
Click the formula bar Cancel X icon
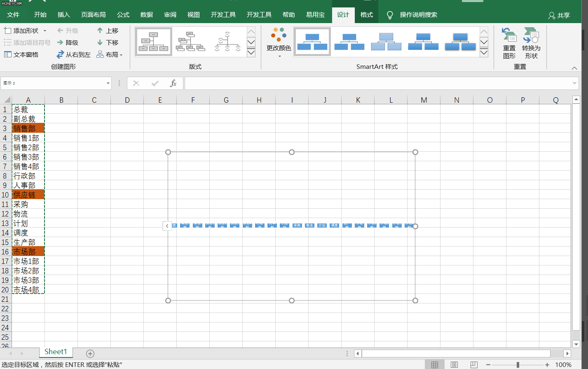[136, 83]
